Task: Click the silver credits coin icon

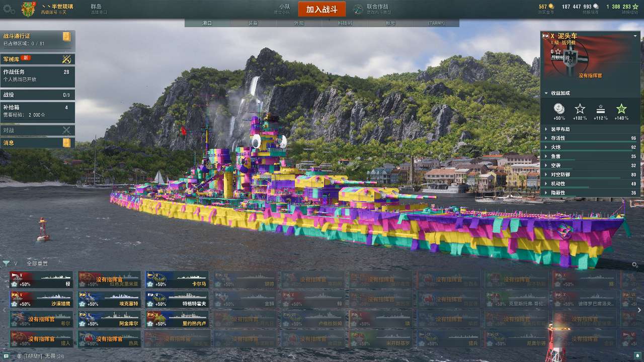Action: tap(596, 7)
